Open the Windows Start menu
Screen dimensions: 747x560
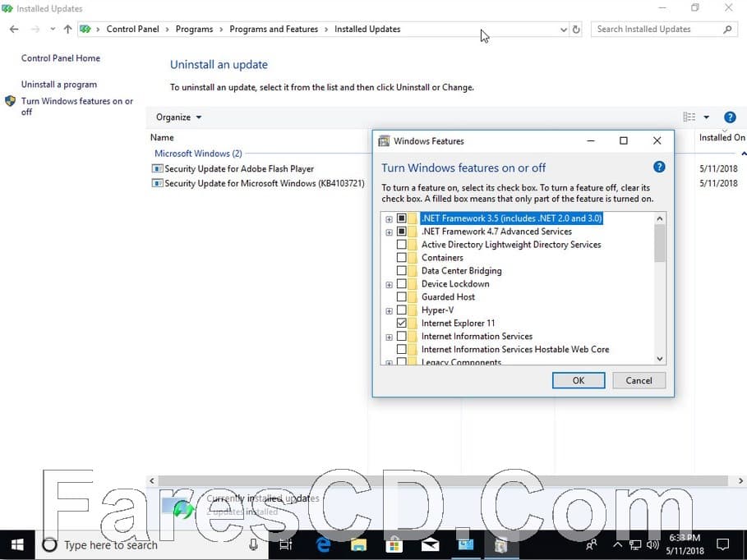17,544
